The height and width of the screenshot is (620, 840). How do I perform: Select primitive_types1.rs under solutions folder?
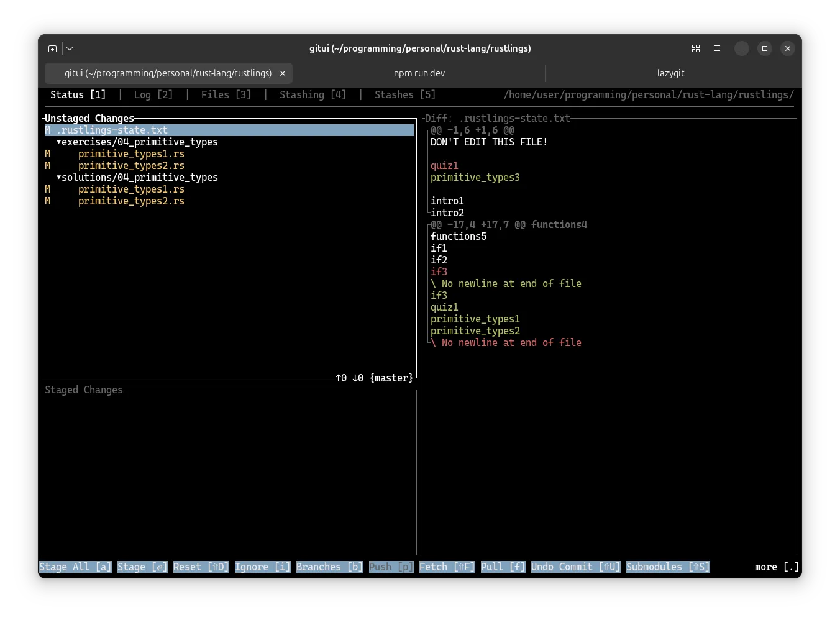pos(131,189)
